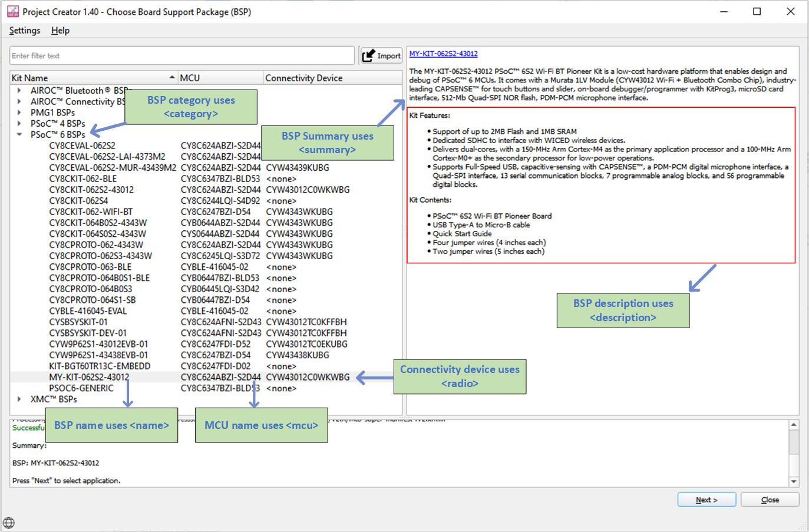Click the CY8C6247FDI-D02 MCU cell
The width and height of the screenshot is (809, 532).
pos(216,366)
